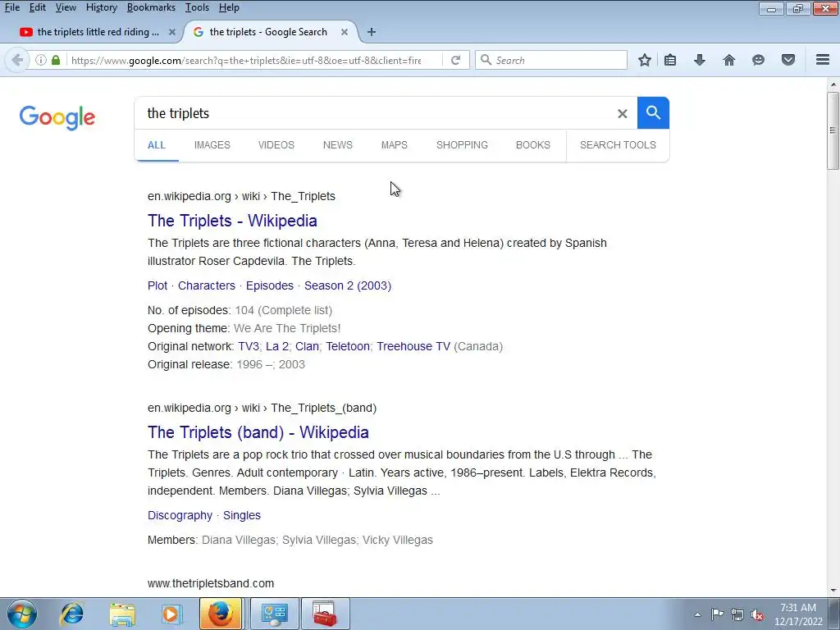
Task: Follow the Plot sitelink
Action: 157,285
